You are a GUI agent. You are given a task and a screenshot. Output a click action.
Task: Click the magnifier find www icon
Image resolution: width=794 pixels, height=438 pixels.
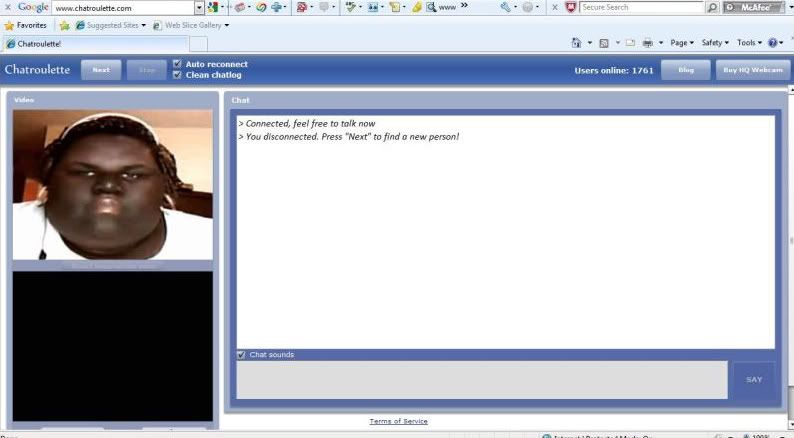coord(442,7)
